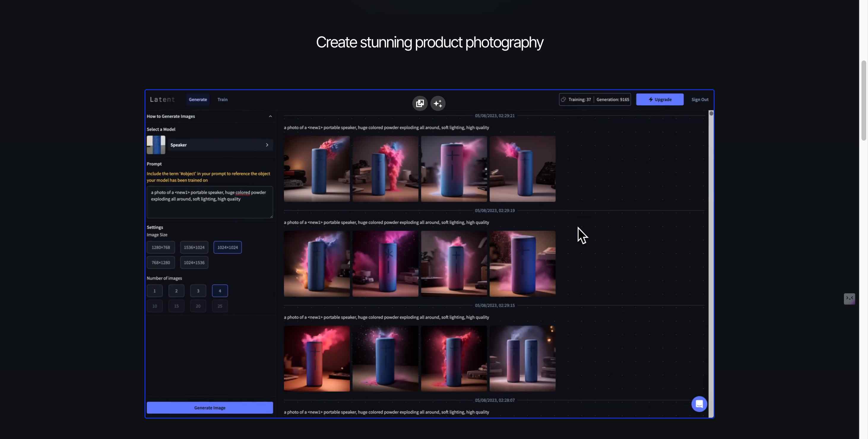Open second image in the 02:29:19 batch
This screenshot has width=868, height=439.
tap(386, 264)
